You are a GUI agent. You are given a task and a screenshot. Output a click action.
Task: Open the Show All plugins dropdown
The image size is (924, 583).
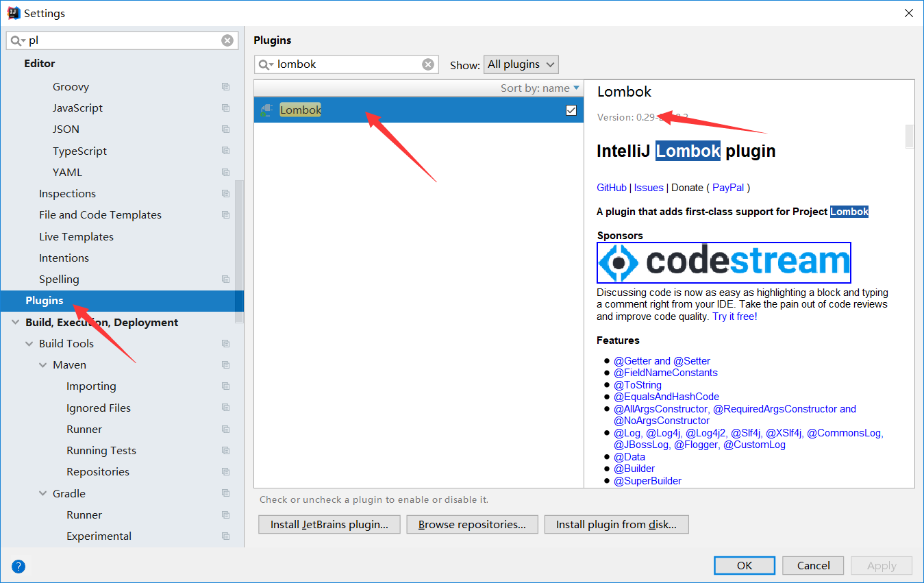(521, 64)
